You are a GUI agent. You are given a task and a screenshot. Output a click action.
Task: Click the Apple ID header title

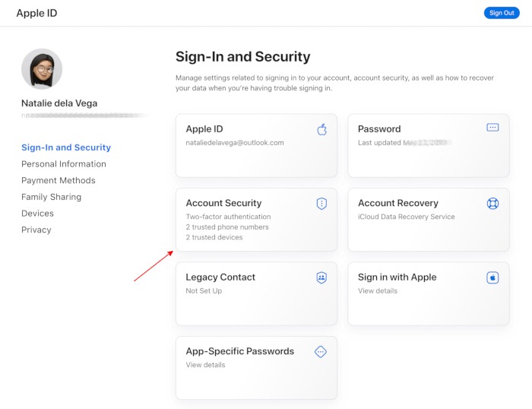click(x=36, y=13)
